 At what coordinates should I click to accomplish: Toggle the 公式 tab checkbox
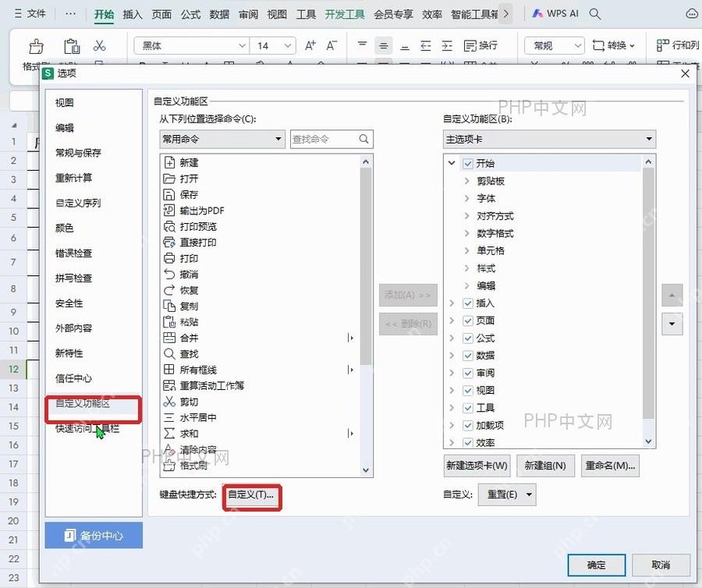tap(468, 338)
